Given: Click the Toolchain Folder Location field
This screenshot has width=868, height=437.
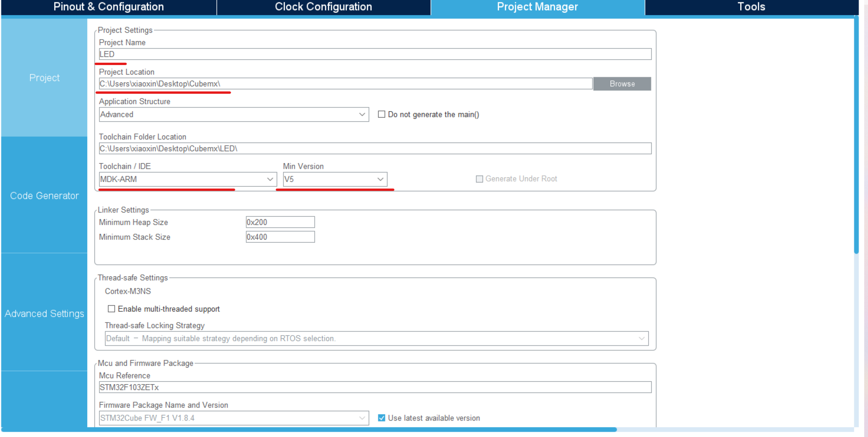Looking at the screenshot, I should [x=375, y=148].
